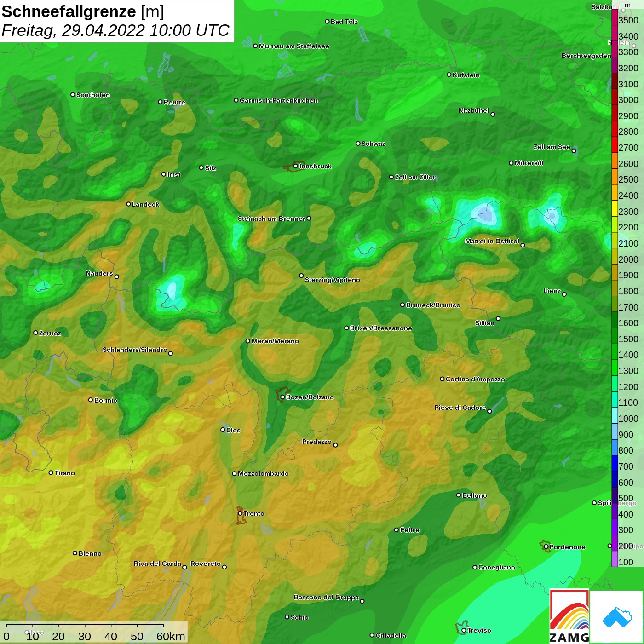The image size is (644, 644).
Task: Click the Zell am Ziller label
Action: click(415, 177)
